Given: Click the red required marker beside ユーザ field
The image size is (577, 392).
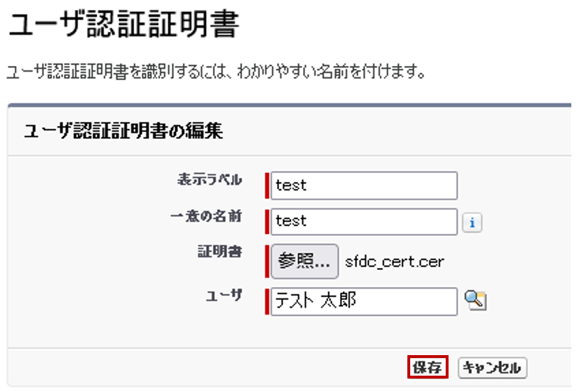Looking at the screenshot, I should pos(268,301).
